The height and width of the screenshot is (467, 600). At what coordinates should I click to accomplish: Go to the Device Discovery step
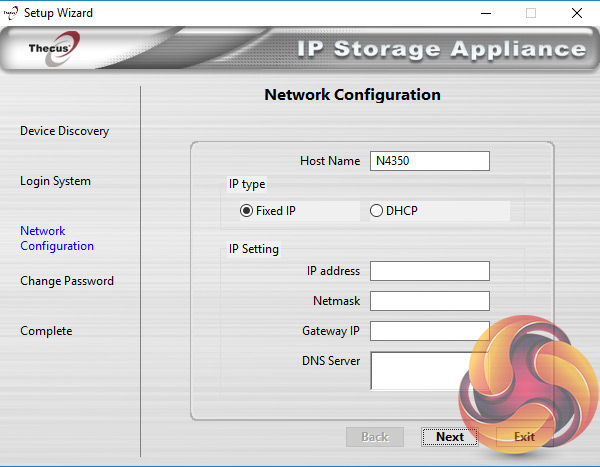(x=64, y=131)
